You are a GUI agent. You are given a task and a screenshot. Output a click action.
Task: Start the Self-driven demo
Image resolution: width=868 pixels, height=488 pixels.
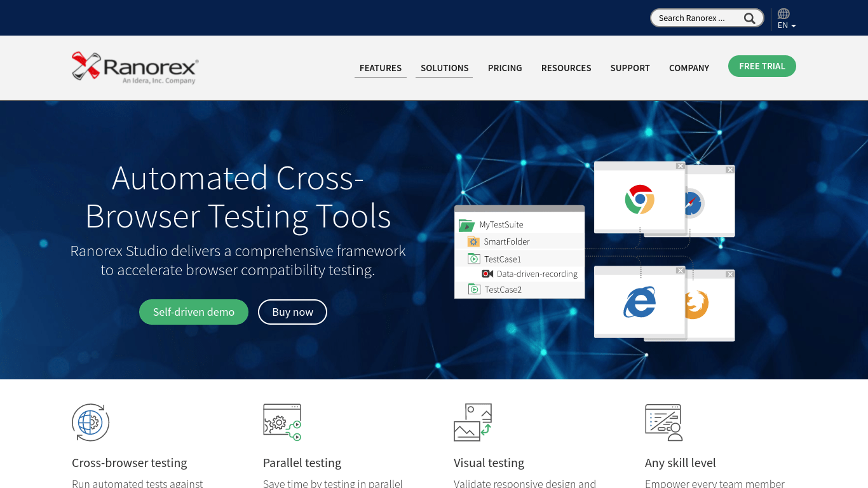(x=194, y=312)
